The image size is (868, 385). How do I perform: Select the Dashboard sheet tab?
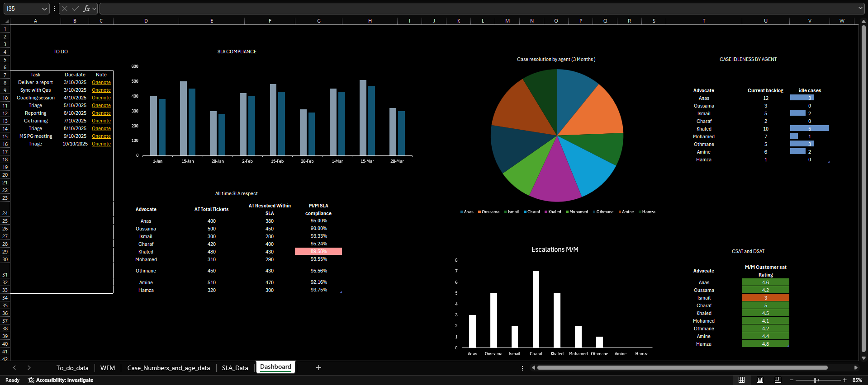tap(275, 367)
